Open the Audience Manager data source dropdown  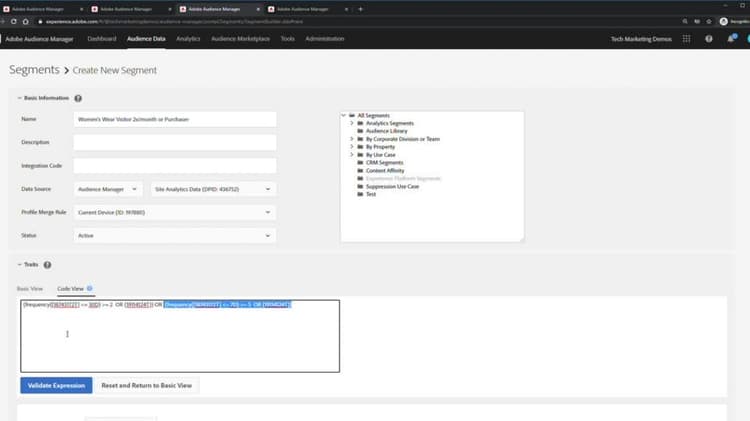108,189
